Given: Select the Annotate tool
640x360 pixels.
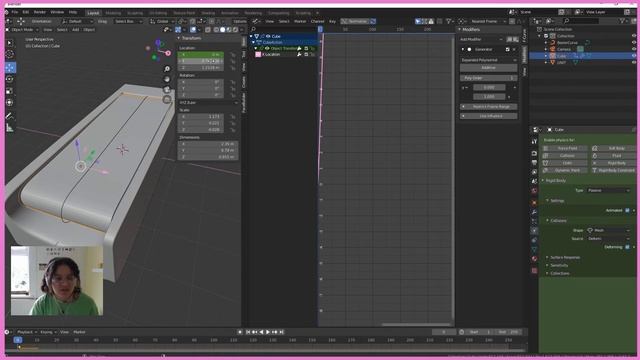Looking at the screenshot, I should [10, 116].
